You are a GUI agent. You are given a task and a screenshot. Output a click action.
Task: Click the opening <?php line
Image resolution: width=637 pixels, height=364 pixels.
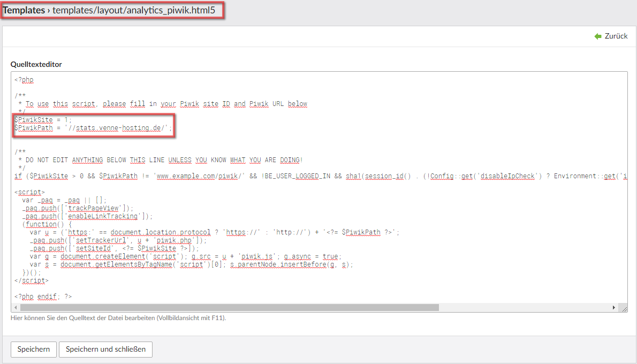[24, 80]
